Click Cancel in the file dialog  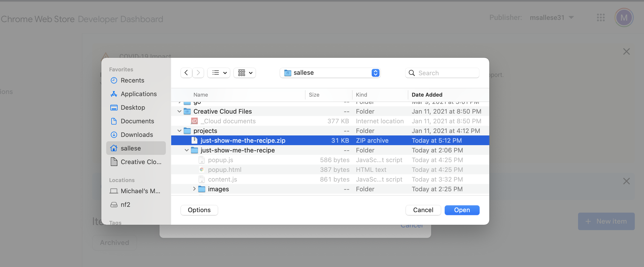(423, 210)
